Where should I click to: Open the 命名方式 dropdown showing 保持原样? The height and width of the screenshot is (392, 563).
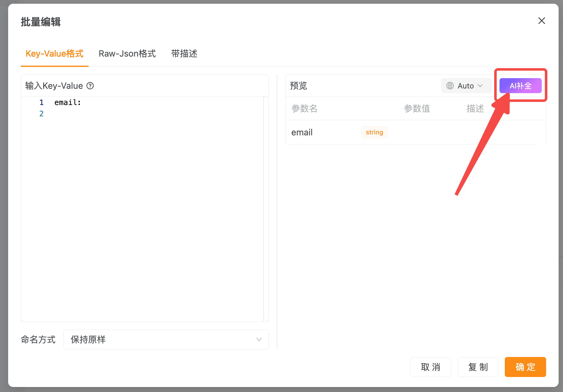166,339
